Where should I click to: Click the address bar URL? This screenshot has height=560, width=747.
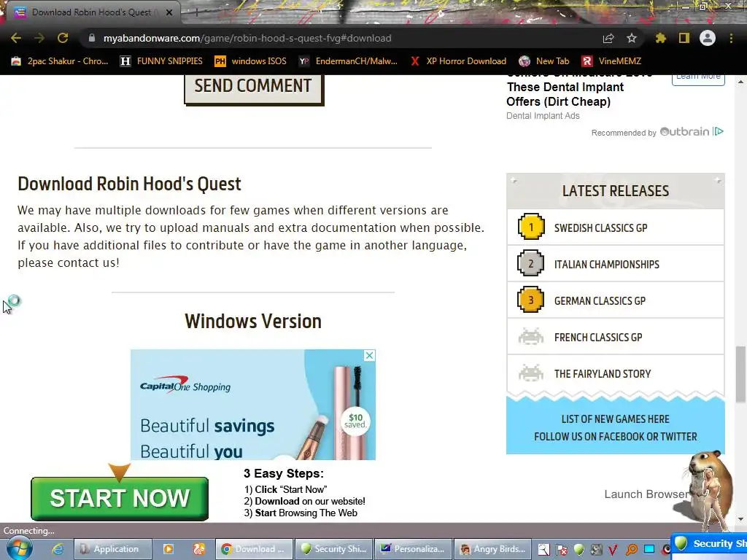(247, 38)
